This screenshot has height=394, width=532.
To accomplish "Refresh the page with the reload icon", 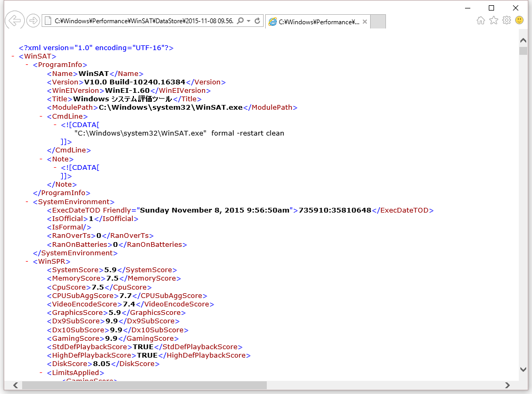I will [x=257, y=21].
